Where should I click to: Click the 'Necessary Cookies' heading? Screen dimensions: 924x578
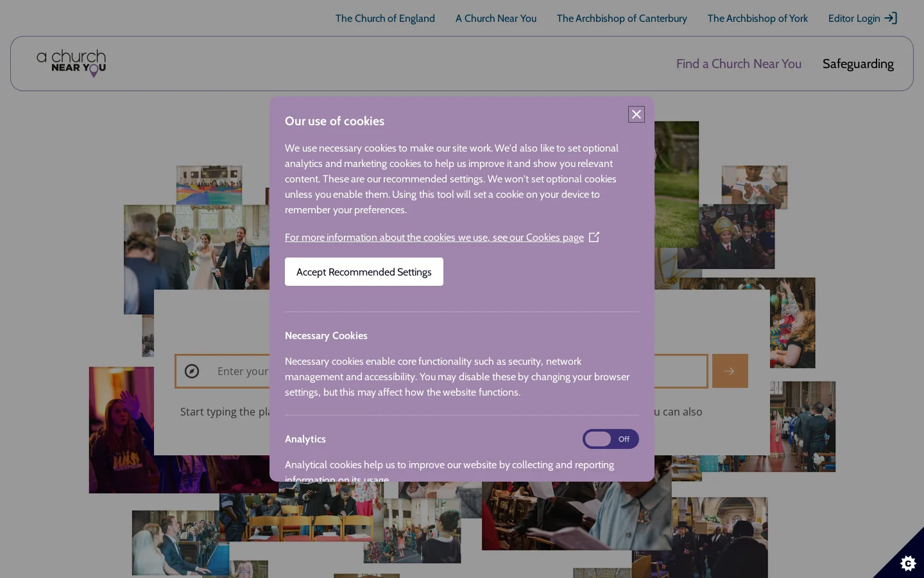326,335
